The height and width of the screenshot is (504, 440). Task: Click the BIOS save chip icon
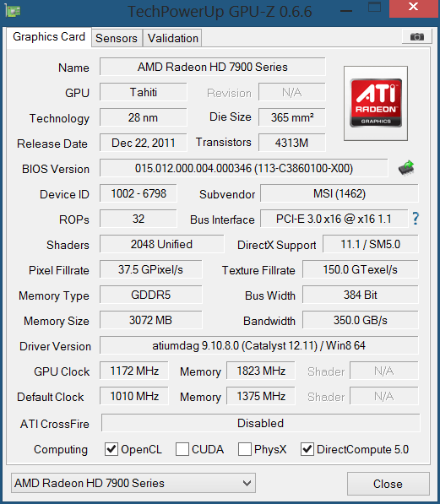[406, 168]
